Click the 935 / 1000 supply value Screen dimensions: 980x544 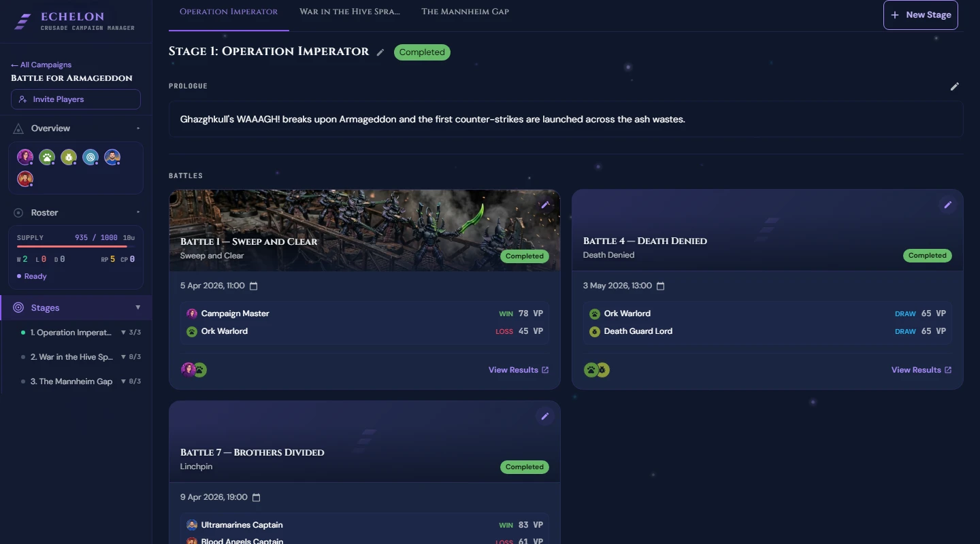[x=96, y=238]
